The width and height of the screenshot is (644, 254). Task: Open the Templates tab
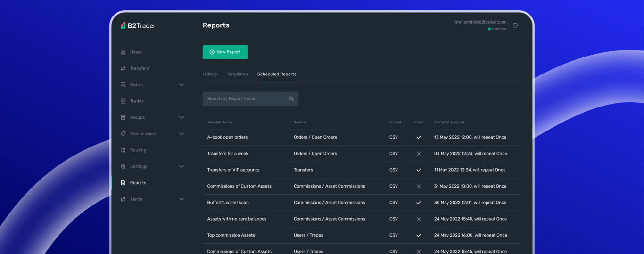tap(237, 74)
